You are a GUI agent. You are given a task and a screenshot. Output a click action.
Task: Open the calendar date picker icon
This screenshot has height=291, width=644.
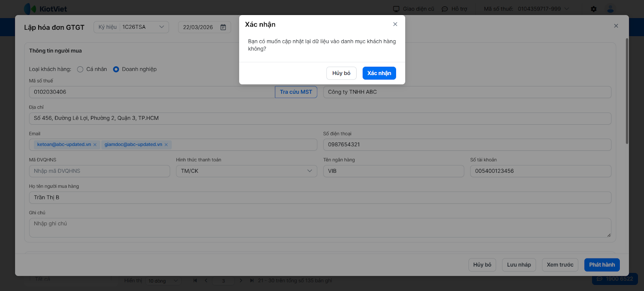tap(223, 27)
